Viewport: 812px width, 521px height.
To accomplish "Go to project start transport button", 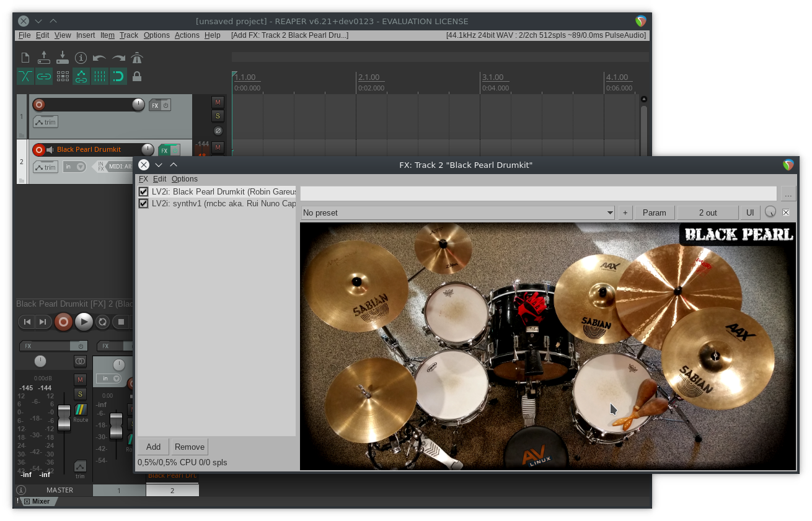I will (x=27, y=322).
